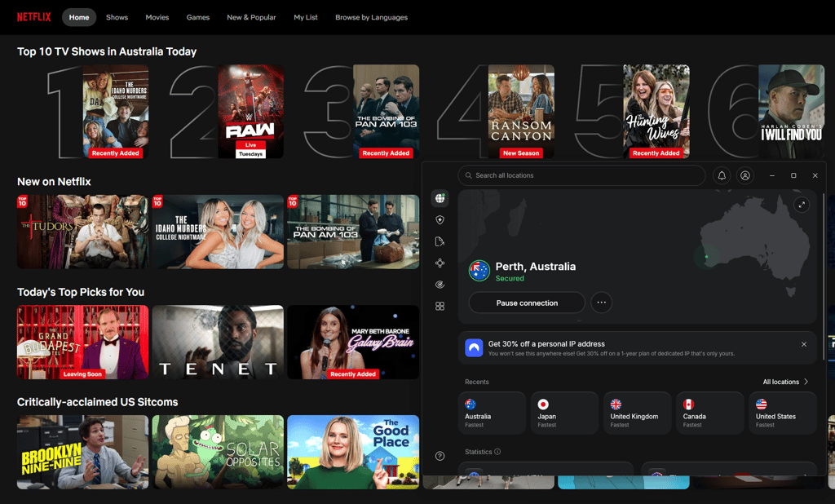Open the shield antivirus section in VPN sidebar
This screenshot has width=835, height=504.
point(440,220)
